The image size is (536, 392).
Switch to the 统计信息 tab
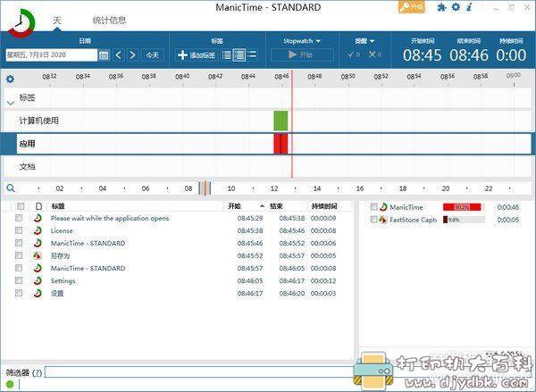tap(109, 21)
